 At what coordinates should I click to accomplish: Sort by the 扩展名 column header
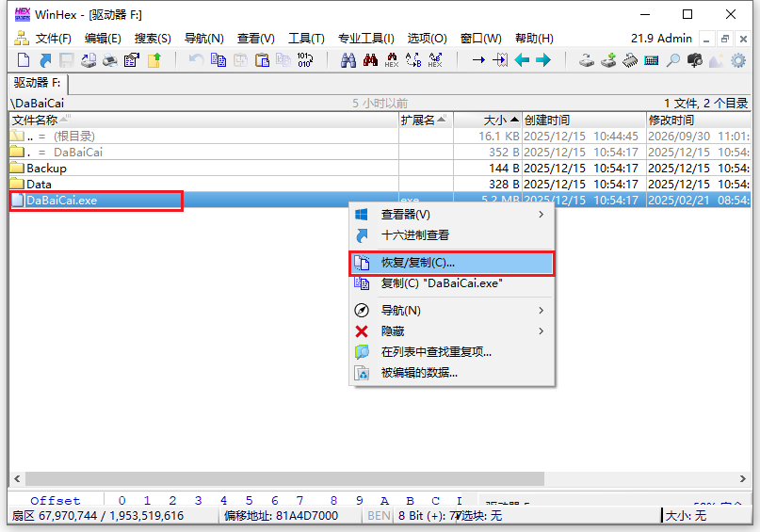pos(426,120)
